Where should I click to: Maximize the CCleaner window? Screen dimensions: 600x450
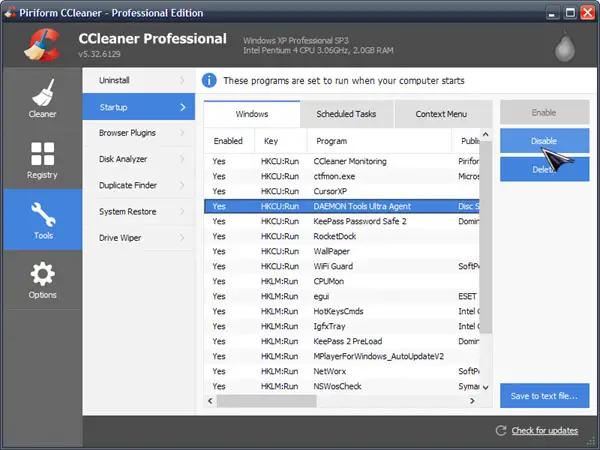pyautogui.click(x=570, y=13)
